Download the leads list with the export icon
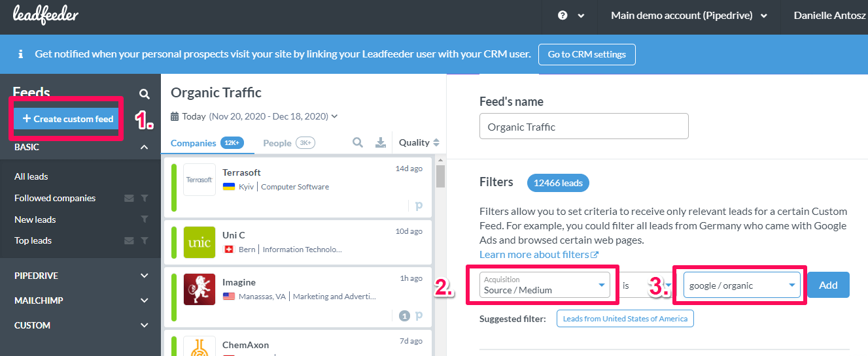868x356 pixels. (x=381, y=142)
